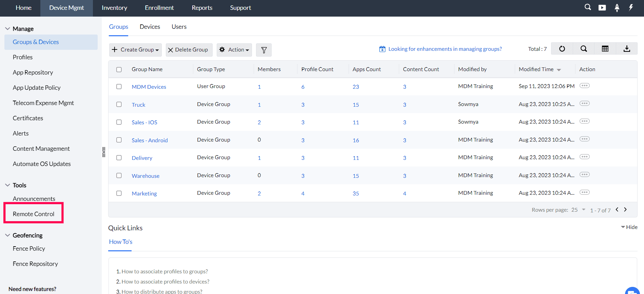Screen dimensions: 644x294
Task: Check the box for the Truck group
Action: (119, 104)
